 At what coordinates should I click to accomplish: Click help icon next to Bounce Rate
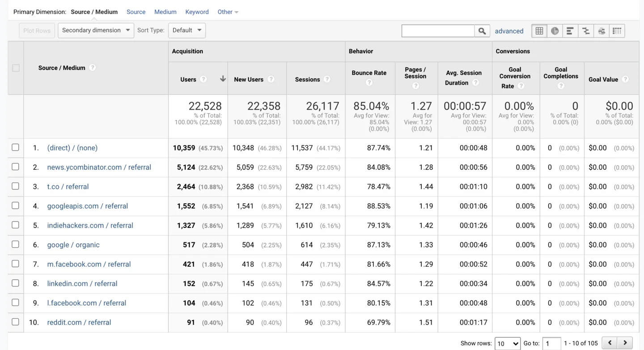[x=369, y=82]
